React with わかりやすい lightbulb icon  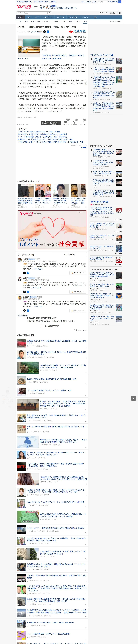(x=74, y=122)
